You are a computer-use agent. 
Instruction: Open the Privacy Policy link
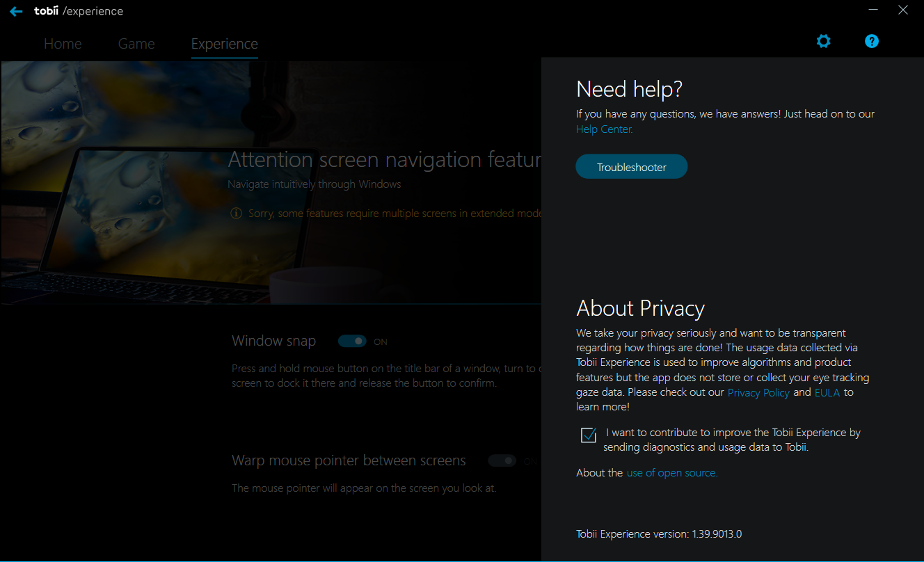point(758,393)
